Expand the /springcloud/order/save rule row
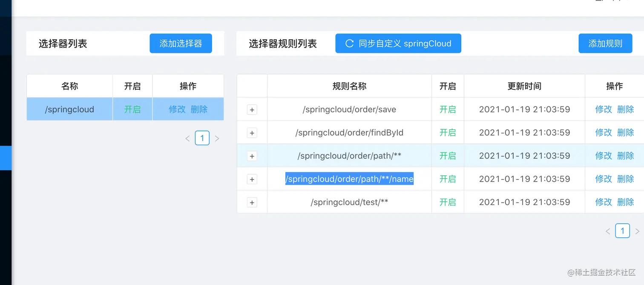The height and width of the screenshot is (285, 644). [x=252, y=110]
